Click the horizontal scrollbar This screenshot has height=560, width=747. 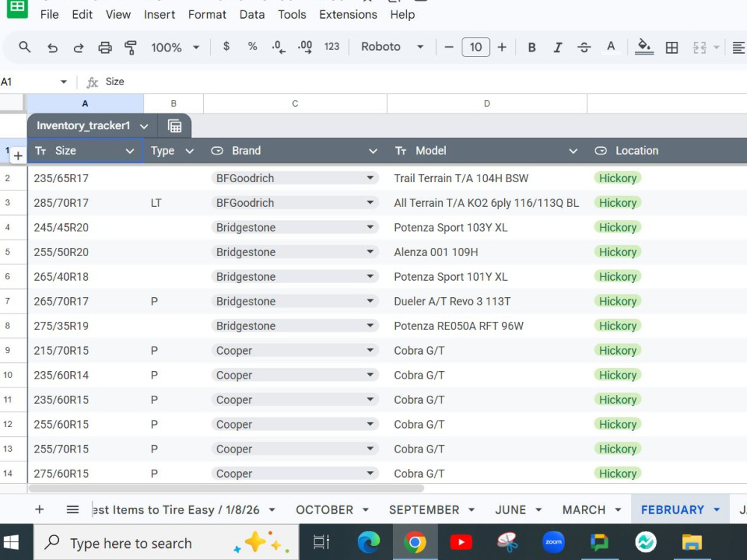[x=226, y=488]
